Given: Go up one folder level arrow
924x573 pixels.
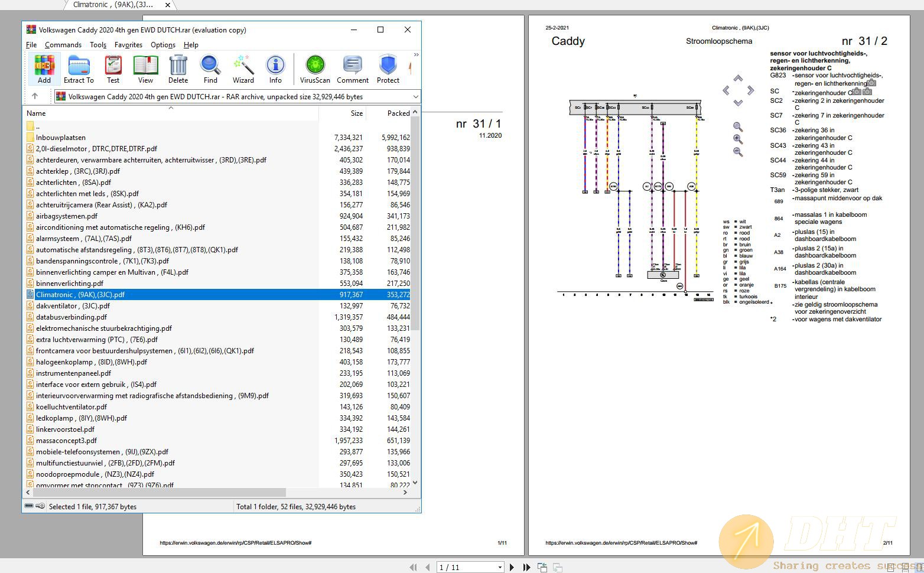Looking at the screenshot, I should 35,96.
